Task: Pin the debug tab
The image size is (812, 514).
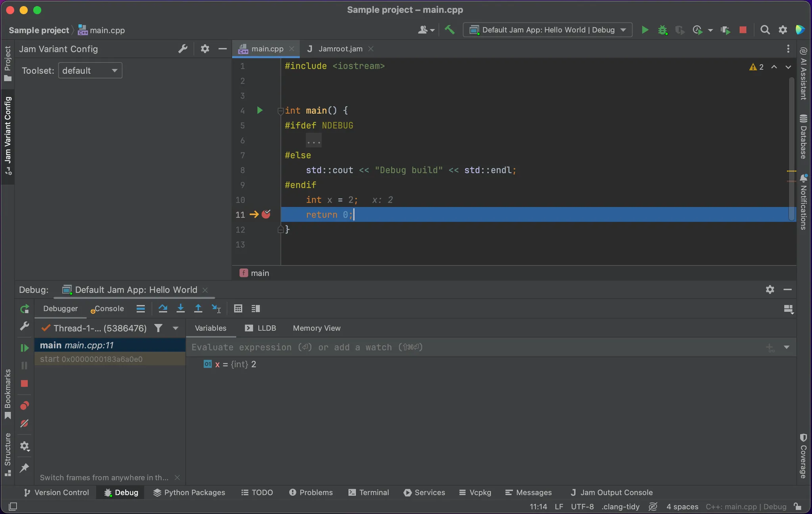Action: tap(25, 468)
